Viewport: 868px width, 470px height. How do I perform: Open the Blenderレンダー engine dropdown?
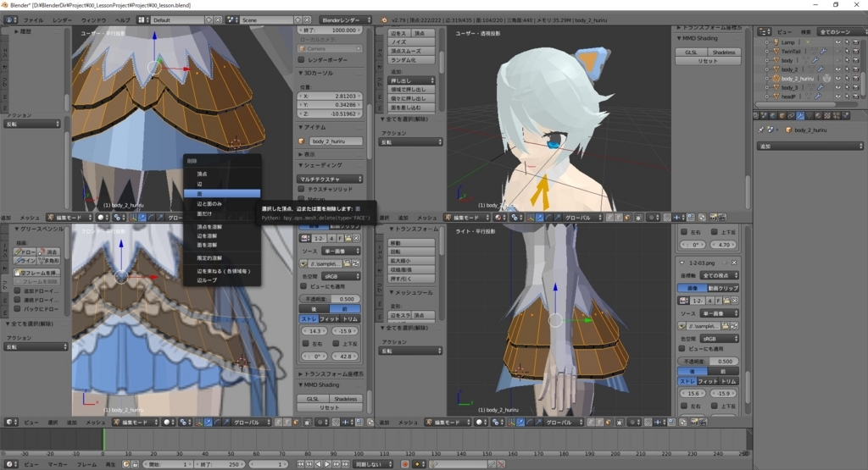click(x=346, y=20)
